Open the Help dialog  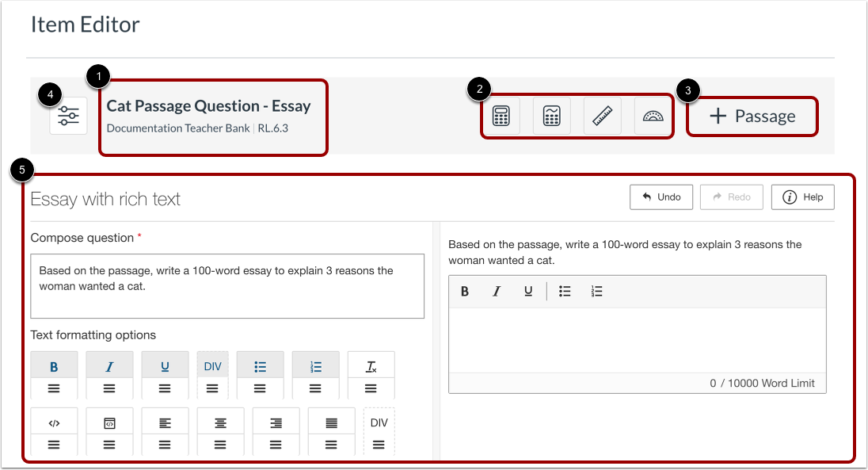point(802,197)
